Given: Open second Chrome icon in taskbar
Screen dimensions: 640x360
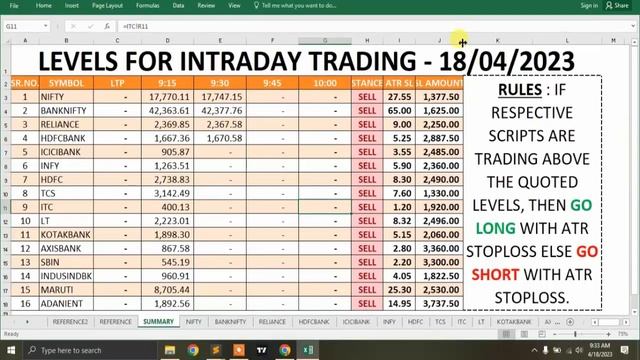Looking at the screenshot, I should [285, 350].
